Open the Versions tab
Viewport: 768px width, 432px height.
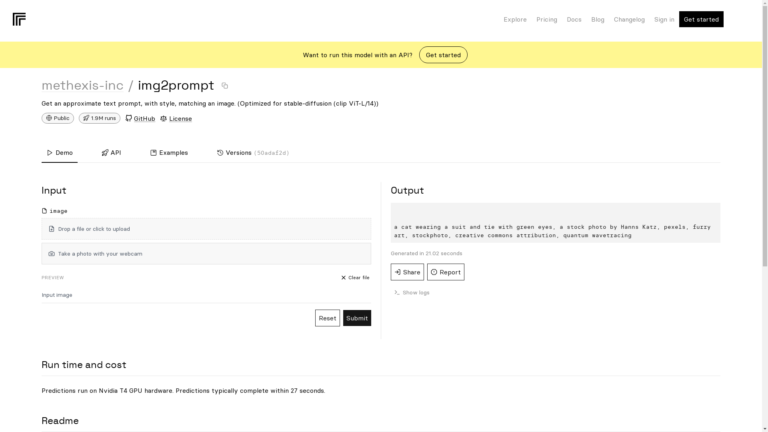(x=253, y=153)
